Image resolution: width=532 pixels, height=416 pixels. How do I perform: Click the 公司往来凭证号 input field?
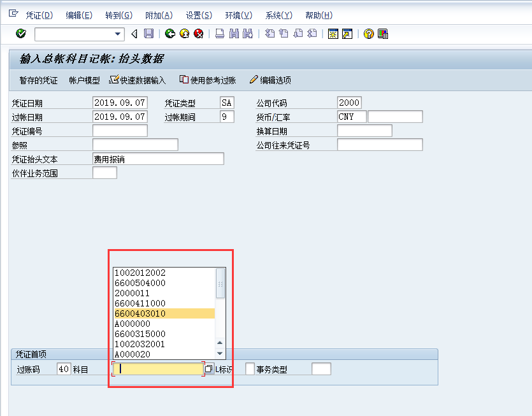(x=380, y=145)
